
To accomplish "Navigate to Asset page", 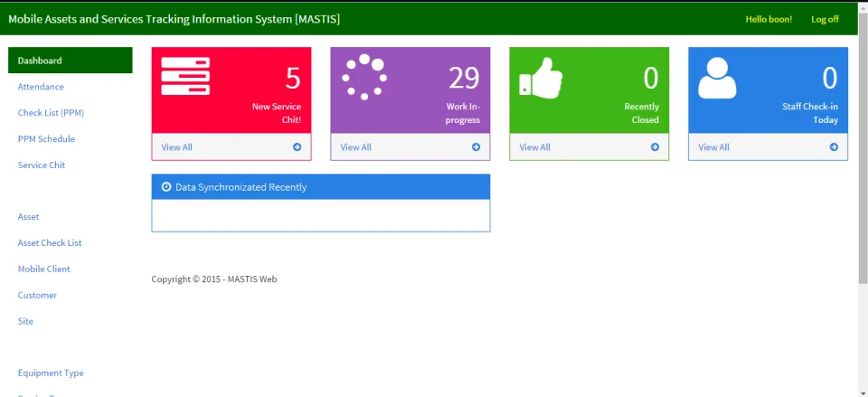I will point(28,217).
